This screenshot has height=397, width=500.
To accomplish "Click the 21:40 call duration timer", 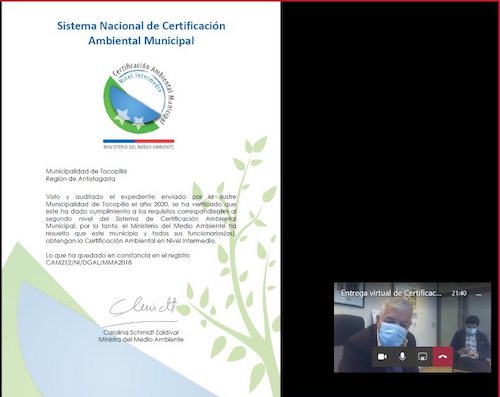I will click(x=459, y=294).
